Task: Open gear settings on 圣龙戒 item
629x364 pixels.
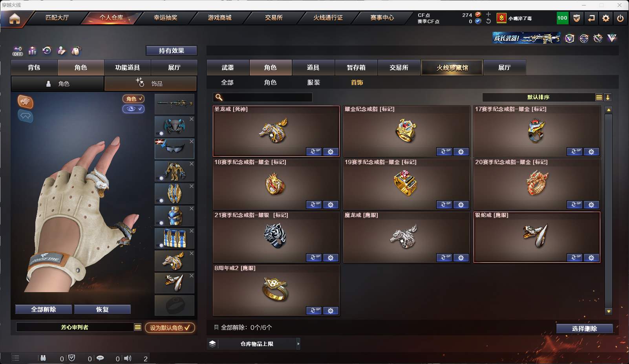Action: (x=331, y=152)
